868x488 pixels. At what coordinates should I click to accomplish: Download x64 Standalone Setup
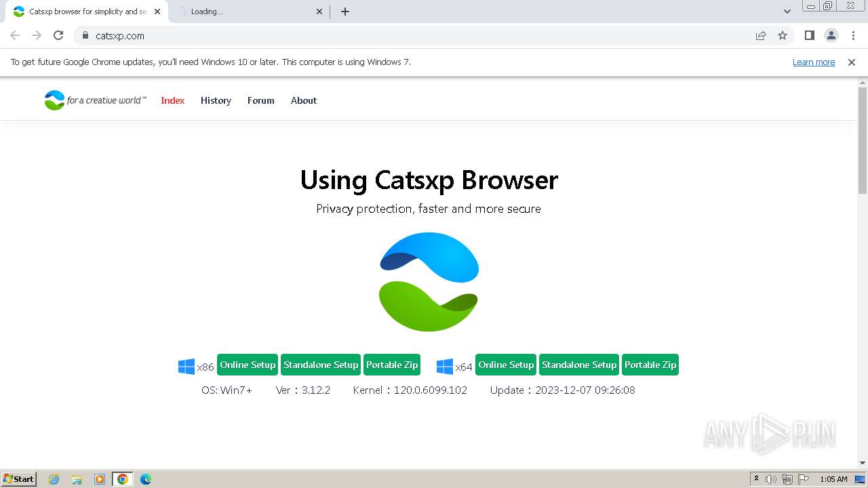579,365
